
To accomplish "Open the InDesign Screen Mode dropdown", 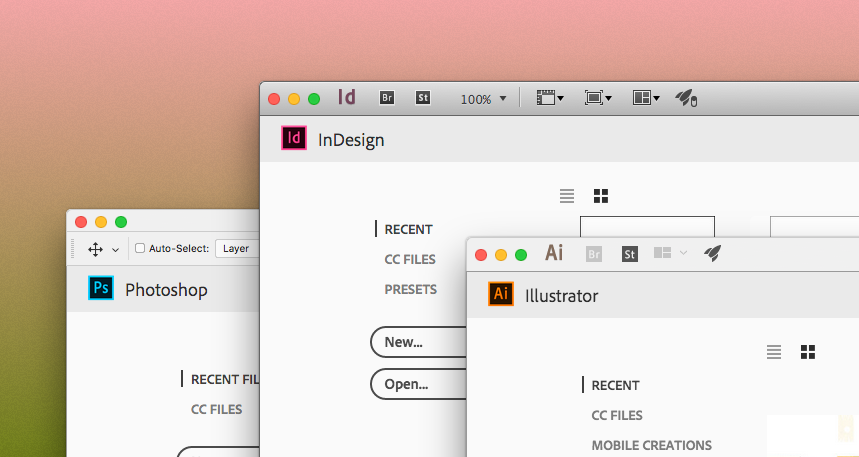I will click(598, 98).
